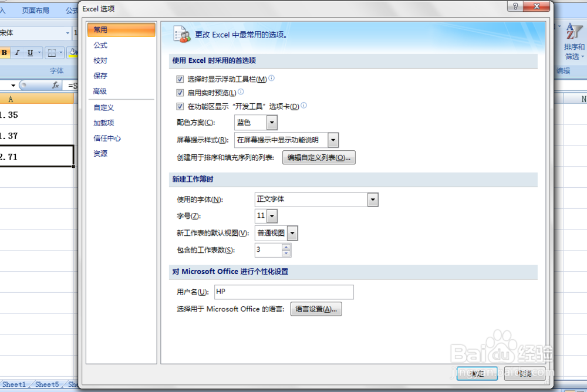Switch to the Sheet5 worksheet tab
The image size is (587, 392).
(x=47, y=384)
